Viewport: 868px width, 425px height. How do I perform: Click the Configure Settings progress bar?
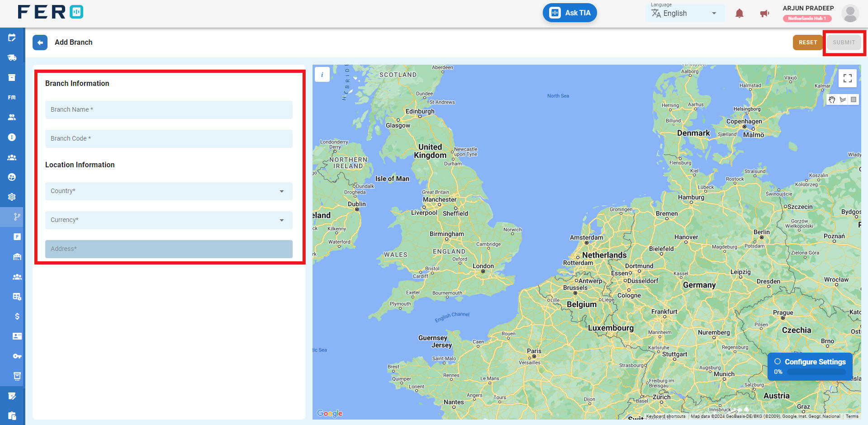coord(816,372)
